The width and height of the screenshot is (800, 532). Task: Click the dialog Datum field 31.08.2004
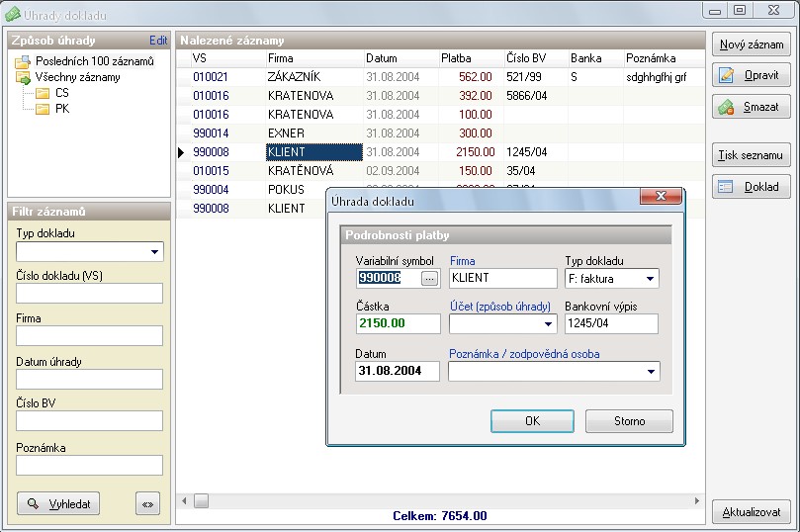point(398,372)
